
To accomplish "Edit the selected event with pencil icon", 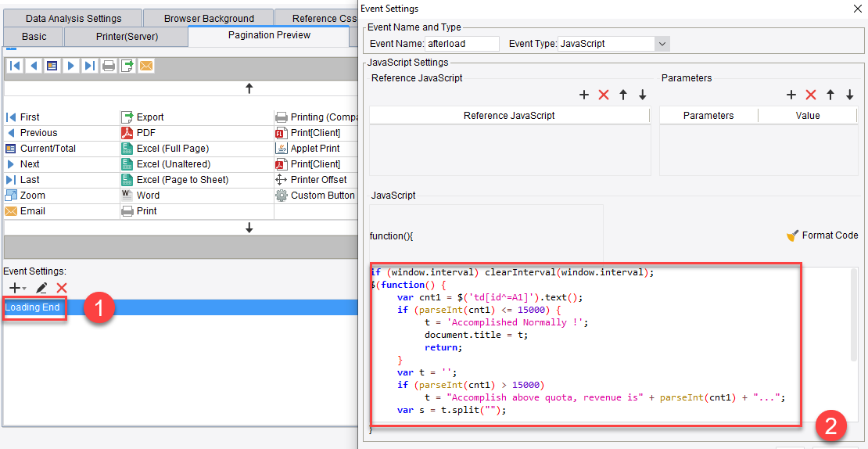I will coord(41,288).
